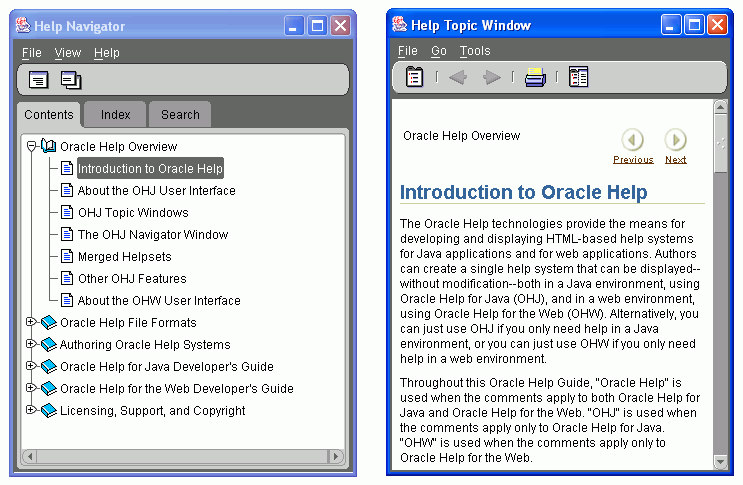743x485 pixels.
Task: Click the navigator clipboard icon in Help Topic Window
Action: 414,77
